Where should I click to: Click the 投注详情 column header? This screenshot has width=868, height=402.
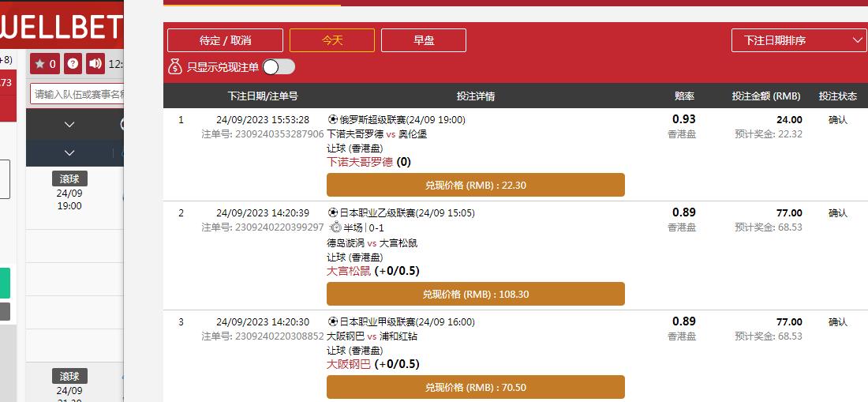point(476,96)
